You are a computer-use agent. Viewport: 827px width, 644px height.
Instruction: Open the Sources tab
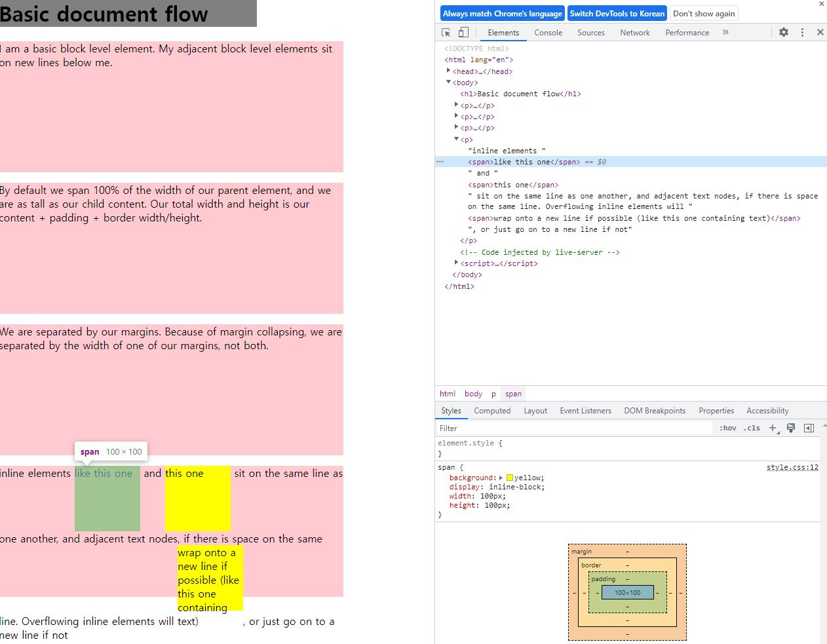(x=591, y=32)
